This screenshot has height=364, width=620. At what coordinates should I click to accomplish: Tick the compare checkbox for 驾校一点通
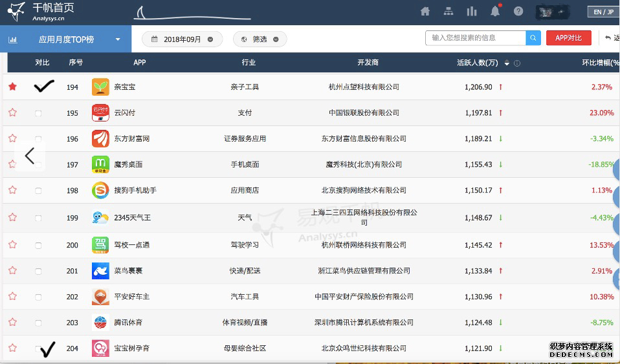coord(38,246)
